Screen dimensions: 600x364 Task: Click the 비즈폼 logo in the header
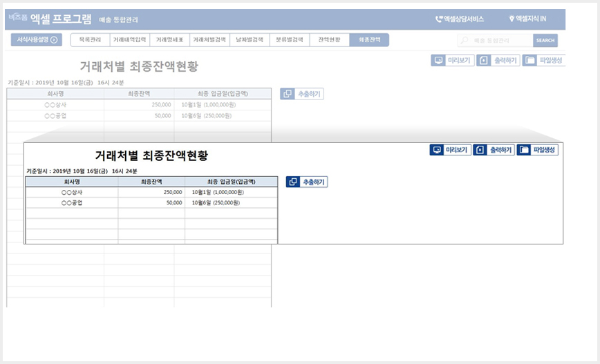(17, 17)
